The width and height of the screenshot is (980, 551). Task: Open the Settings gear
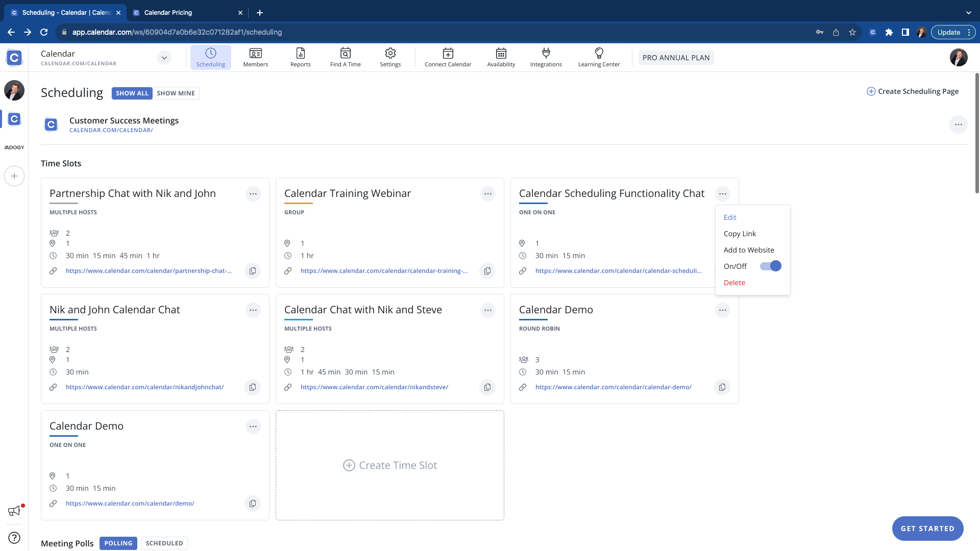pos(390,57)
